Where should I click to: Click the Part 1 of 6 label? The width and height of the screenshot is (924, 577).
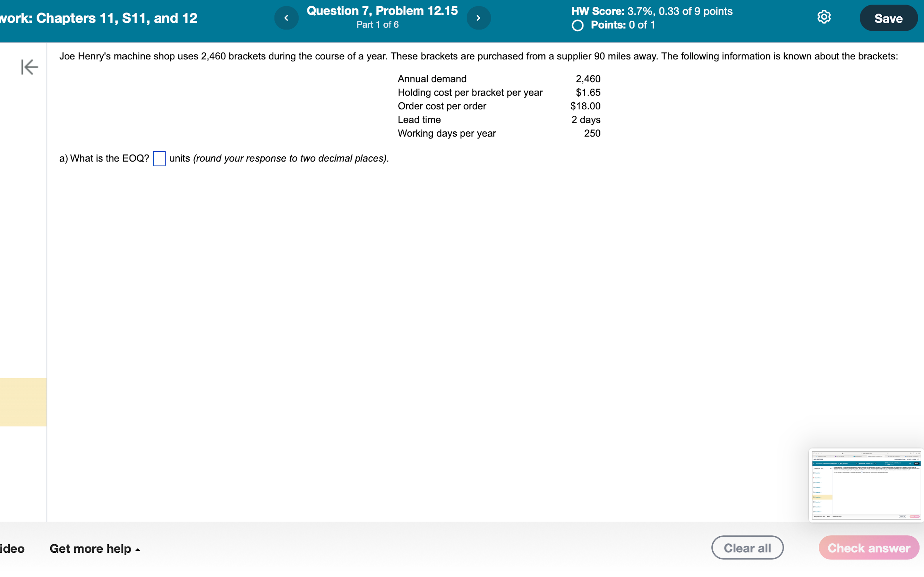click(377, 25)
